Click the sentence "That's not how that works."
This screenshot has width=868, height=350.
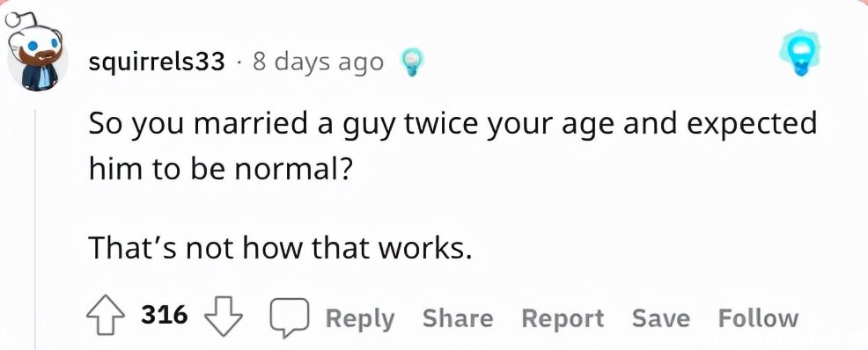pos(281,250)
